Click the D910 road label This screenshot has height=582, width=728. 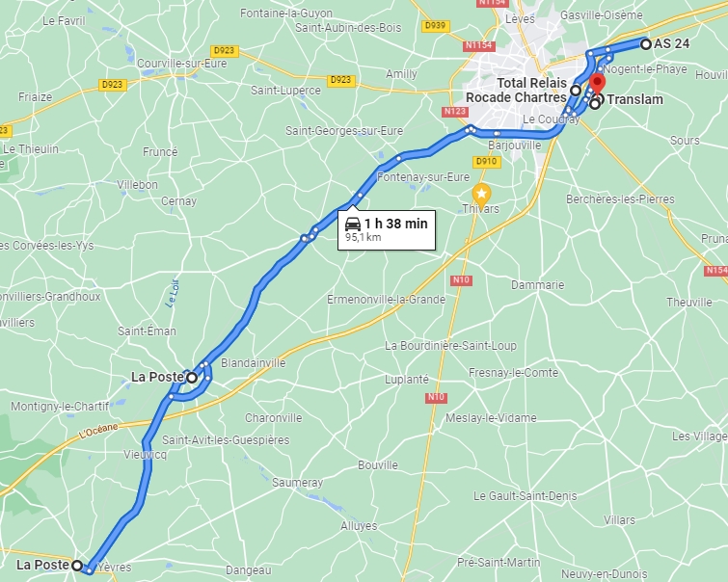coord(487,162)
